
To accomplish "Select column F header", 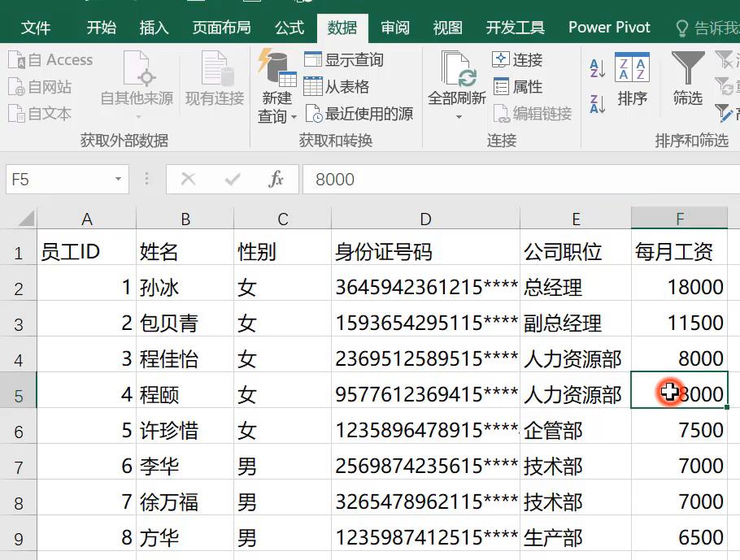I will (x=680, y=219).
